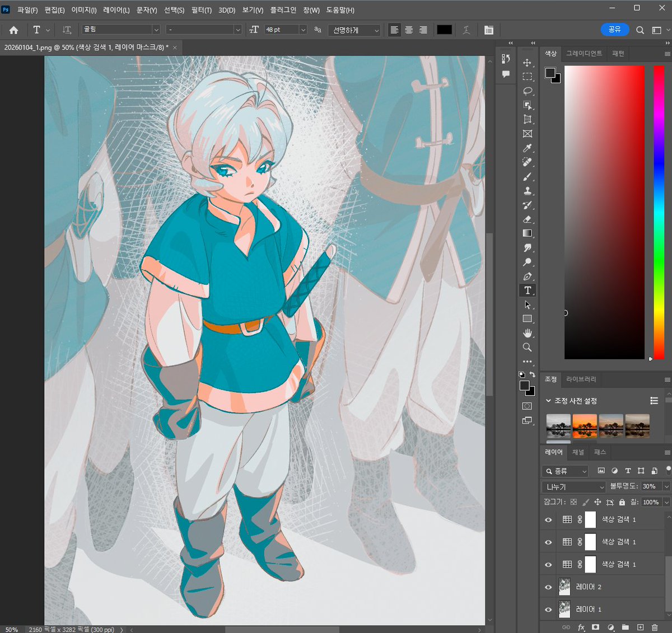
Task: Select the Pen tool
Action: 527,276
